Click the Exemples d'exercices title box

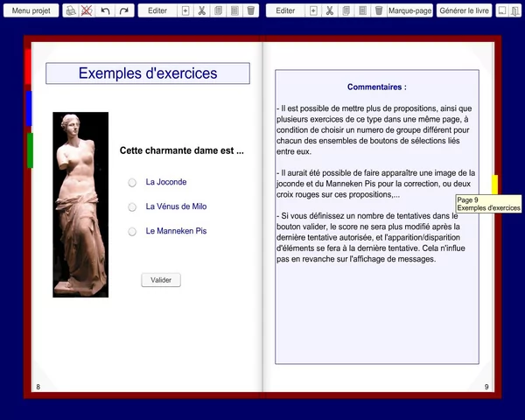click(148, 73)
